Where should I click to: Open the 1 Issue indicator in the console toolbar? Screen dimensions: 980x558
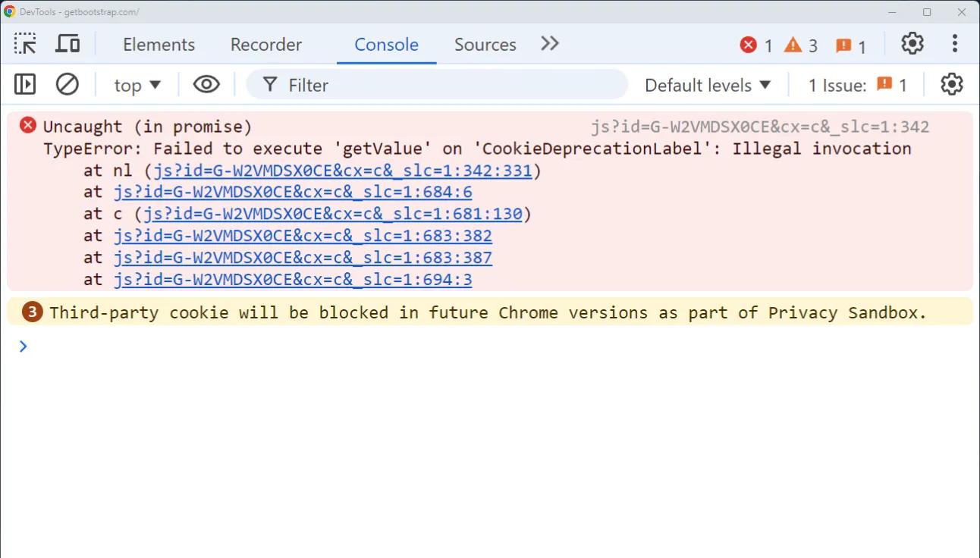[x=858, y=85]
